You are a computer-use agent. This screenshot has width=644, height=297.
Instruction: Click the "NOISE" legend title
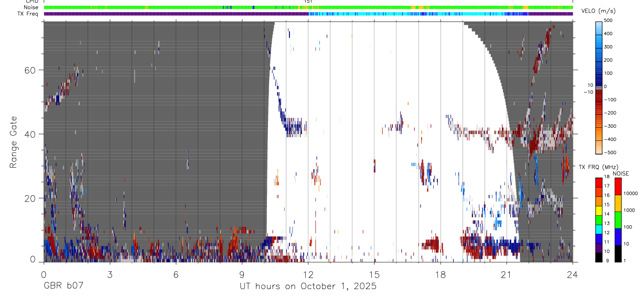[620, 173]
